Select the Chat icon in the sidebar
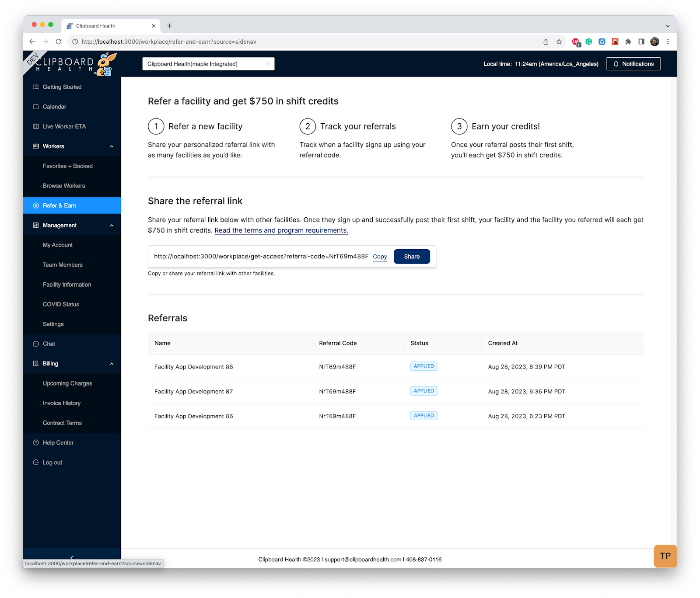The height and width of the screenshot is (598, 700). tap(35, 344)
